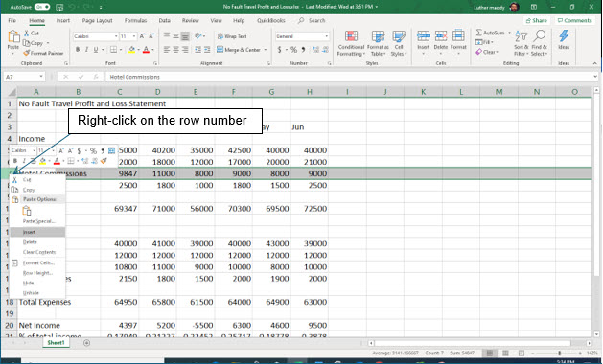603x364 pixels.
Task: Click AutoSum sigma button
Action: [x=490, y=33]
